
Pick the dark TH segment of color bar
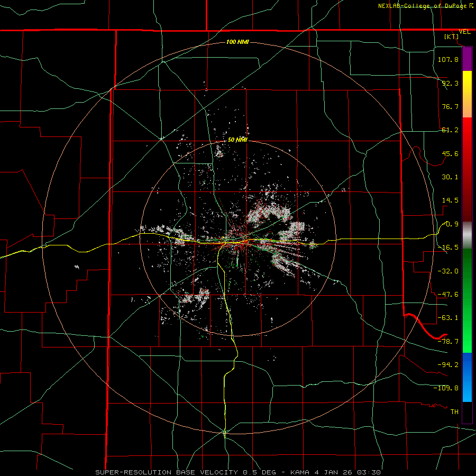467,412
